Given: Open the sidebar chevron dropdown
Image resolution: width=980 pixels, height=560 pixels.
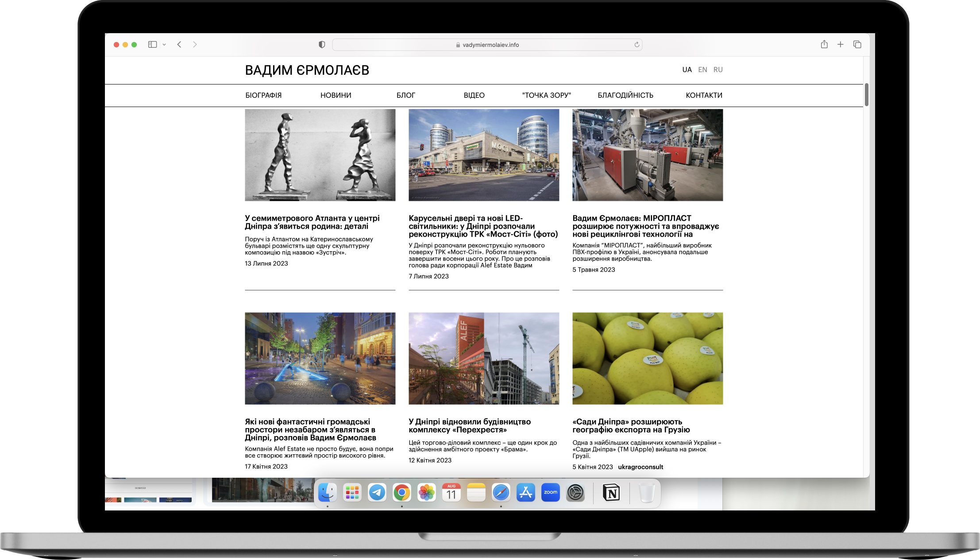Looking at the screenshot, I should pyautogui.click(x=164, y=44).
